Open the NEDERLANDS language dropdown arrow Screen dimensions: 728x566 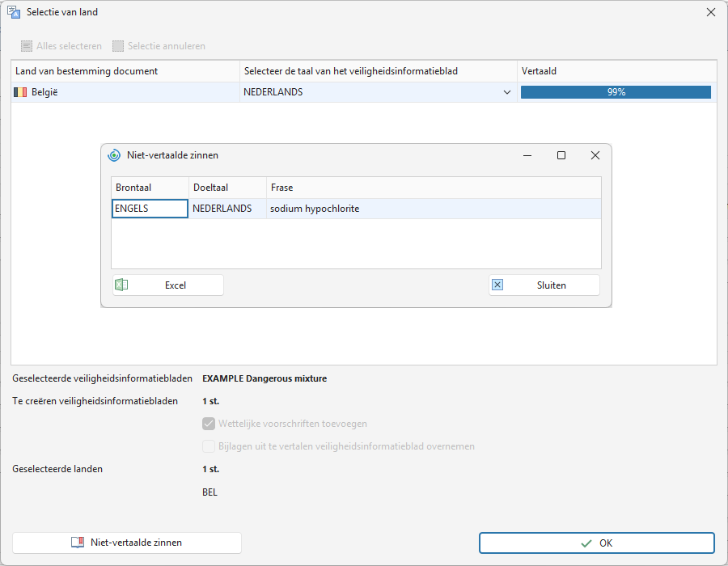point(507,92)
